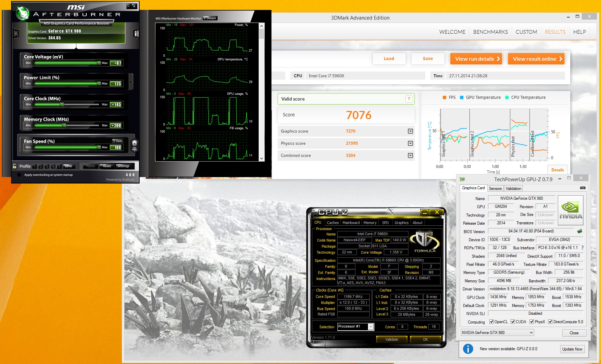This screenshot has height=364, width=601.
Task: Select Afterburner profile slot 5
Action: point(59,166)
